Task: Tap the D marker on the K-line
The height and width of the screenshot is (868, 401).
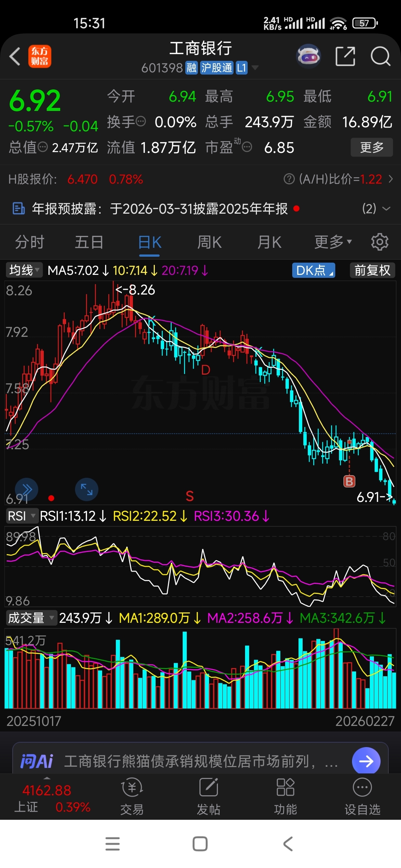Action: (x=206, y=370)
